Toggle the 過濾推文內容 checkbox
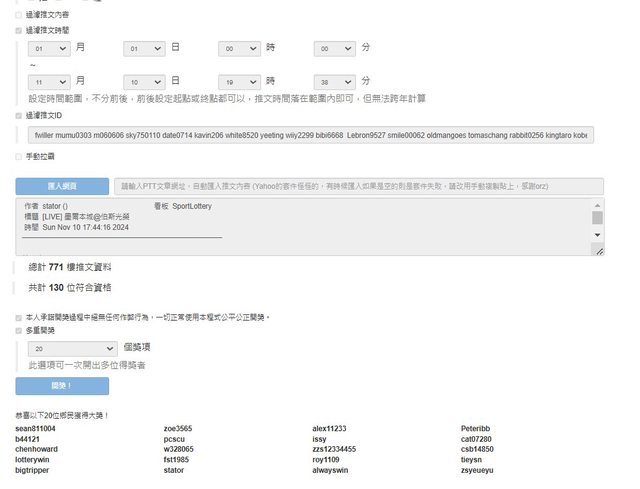The image size is (640, 489). 18,16
